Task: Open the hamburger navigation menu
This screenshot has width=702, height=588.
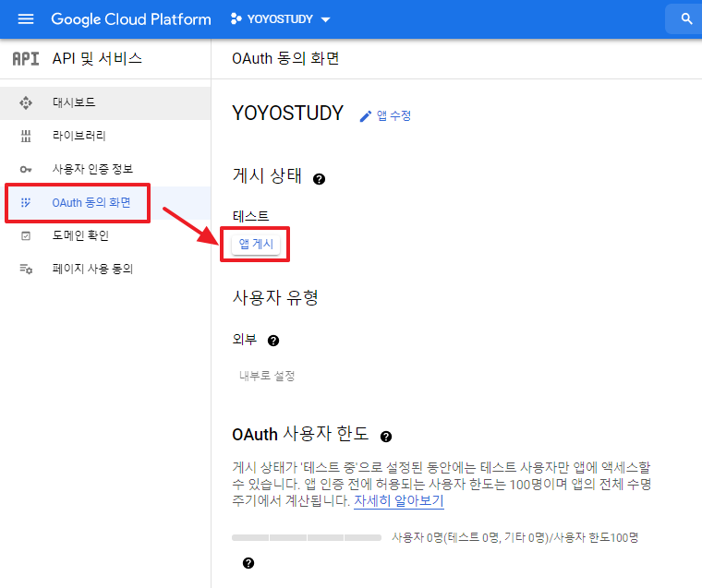Action: (26, 18)
